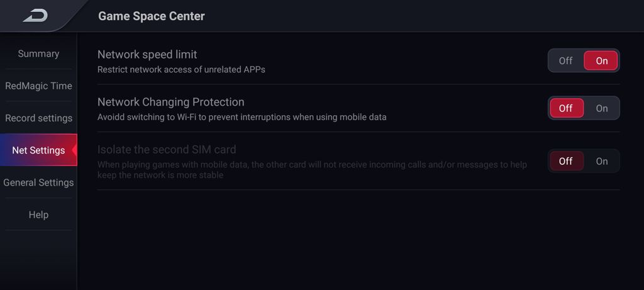Click the second SIM card description text

click(x=312, y=170)
